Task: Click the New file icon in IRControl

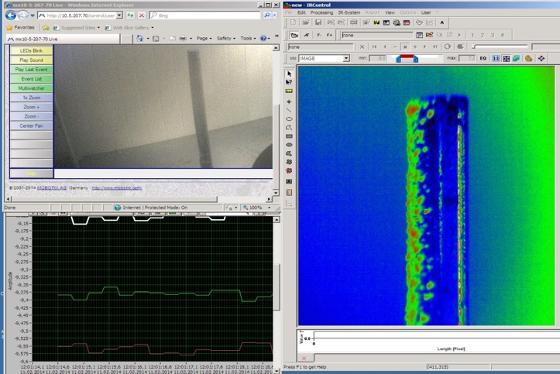Action: 293,23
